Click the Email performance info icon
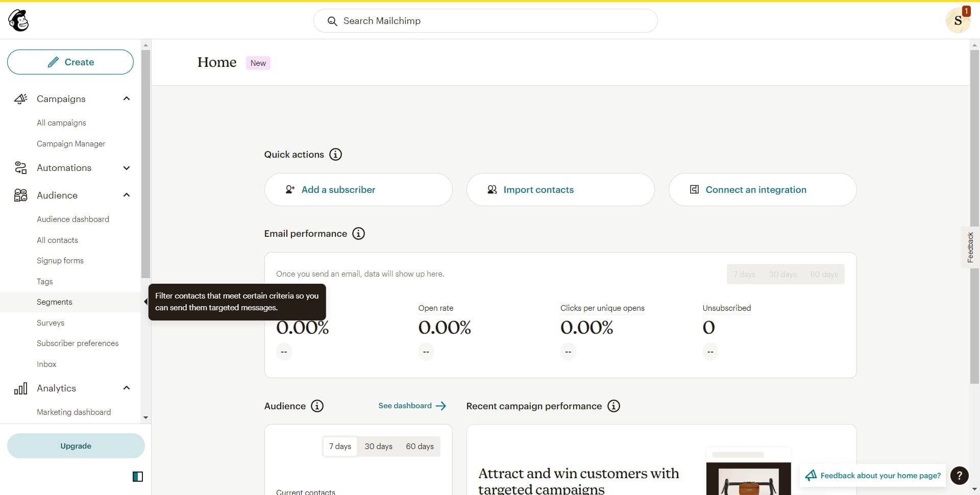The width and height of the screenshot is (980, 495). (358, 234)
